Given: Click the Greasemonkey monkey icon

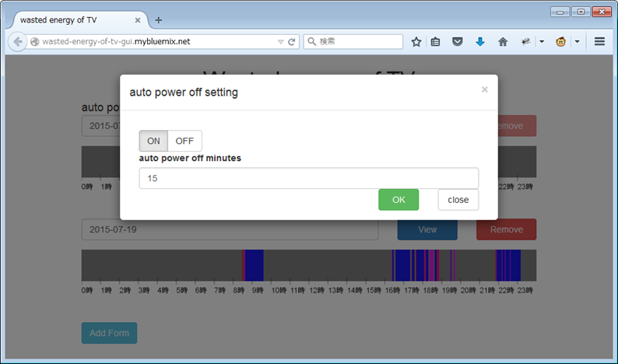Looking at the screenshot, I should pyautogui.click(x=560, y=41).
